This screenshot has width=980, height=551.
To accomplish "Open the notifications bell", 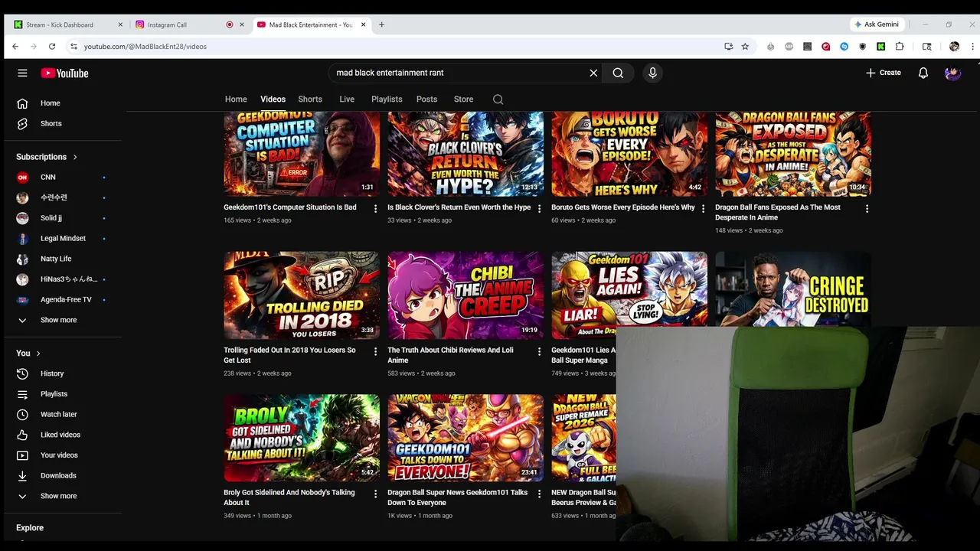I will point(923,73).
